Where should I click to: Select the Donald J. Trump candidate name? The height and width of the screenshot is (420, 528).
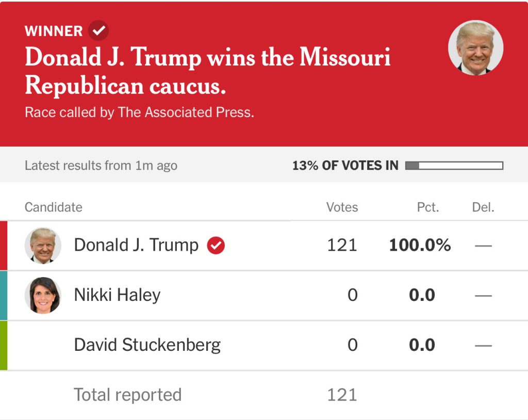(136, 245)
